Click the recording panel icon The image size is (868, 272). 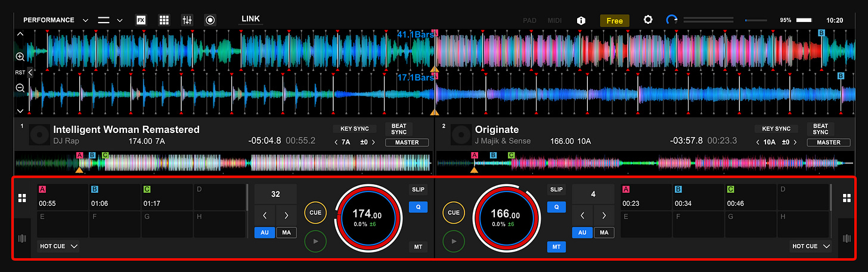pos(210,20)
